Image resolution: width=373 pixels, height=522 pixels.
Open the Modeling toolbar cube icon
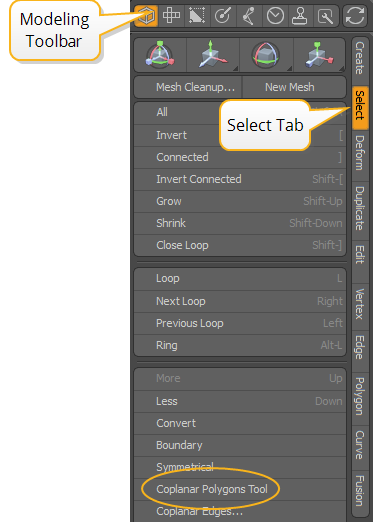pos(146,16)
